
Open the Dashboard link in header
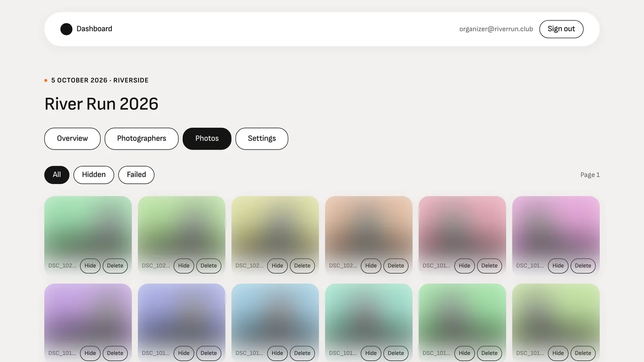pyautogui.click(x=94, y=29)
